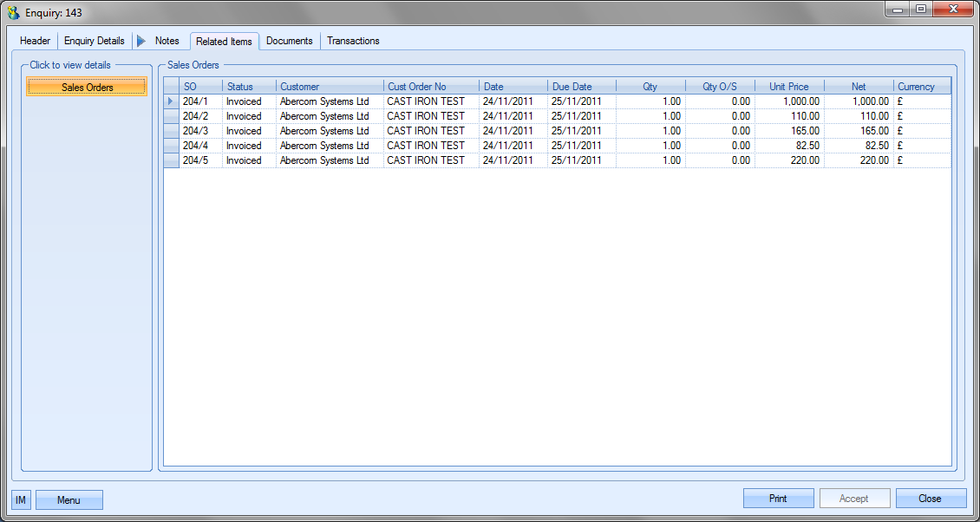
Task: Click the Qty O/S column header
Action: click(720, 87)
